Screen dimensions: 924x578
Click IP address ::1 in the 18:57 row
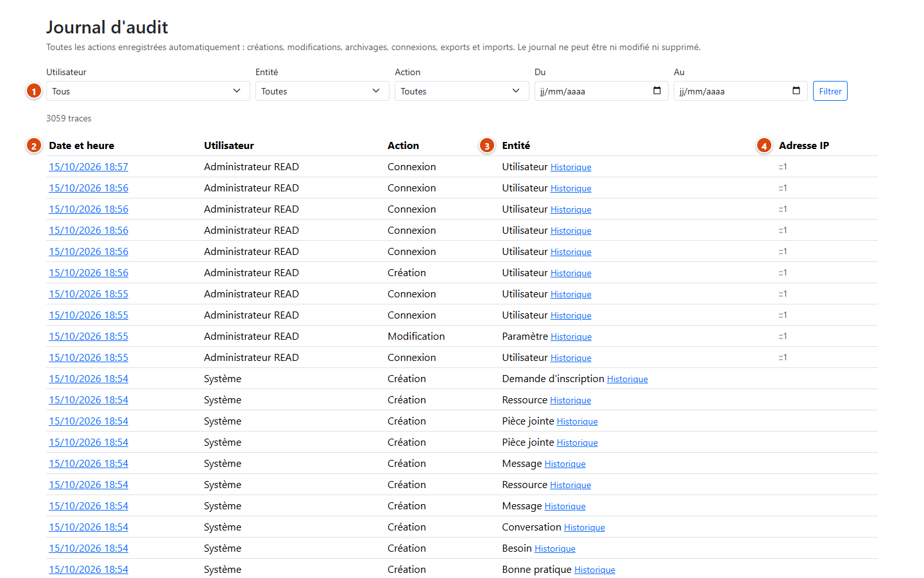click(x=783, y=167)
